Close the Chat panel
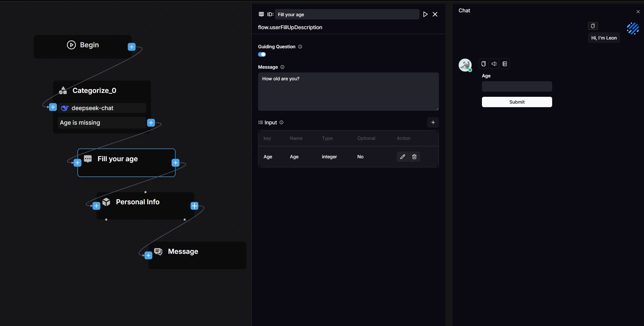Image resolution: width=644 pixels, height=326 pixels. pyautogui.click(x=638, y=11)
